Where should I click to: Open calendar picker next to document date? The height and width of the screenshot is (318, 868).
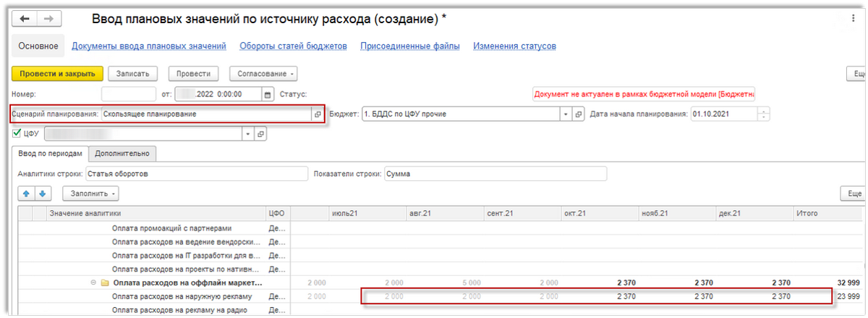click(268, 94)
